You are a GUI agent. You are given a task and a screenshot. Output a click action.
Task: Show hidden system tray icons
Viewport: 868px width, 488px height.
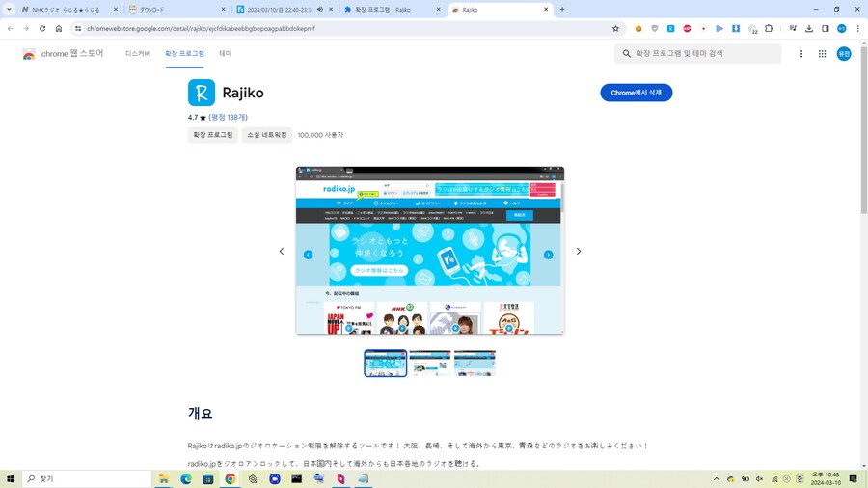(x=717, y=479)
